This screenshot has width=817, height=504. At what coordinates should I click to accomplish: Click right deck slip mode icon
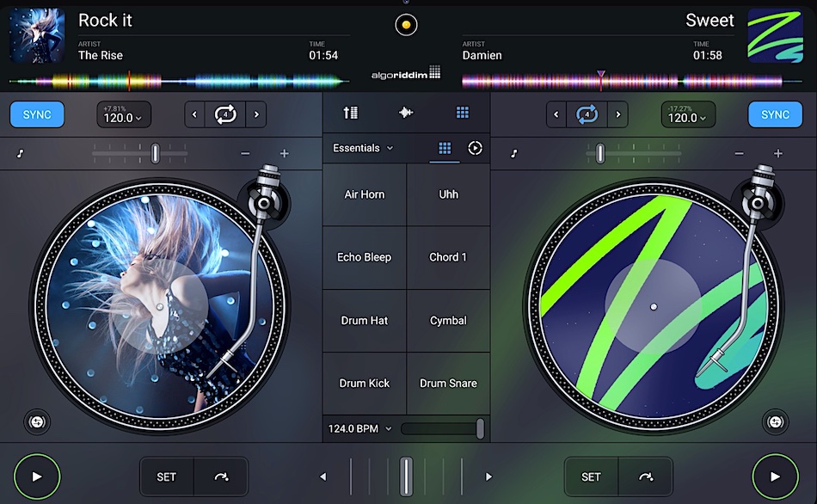click(x=775, y=421)
